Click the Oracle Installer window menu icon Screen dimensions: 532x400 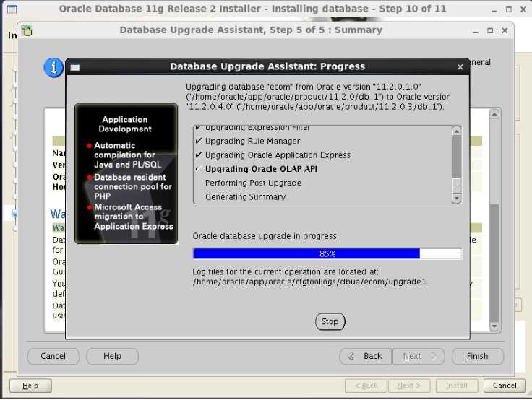tap(12, 9)
